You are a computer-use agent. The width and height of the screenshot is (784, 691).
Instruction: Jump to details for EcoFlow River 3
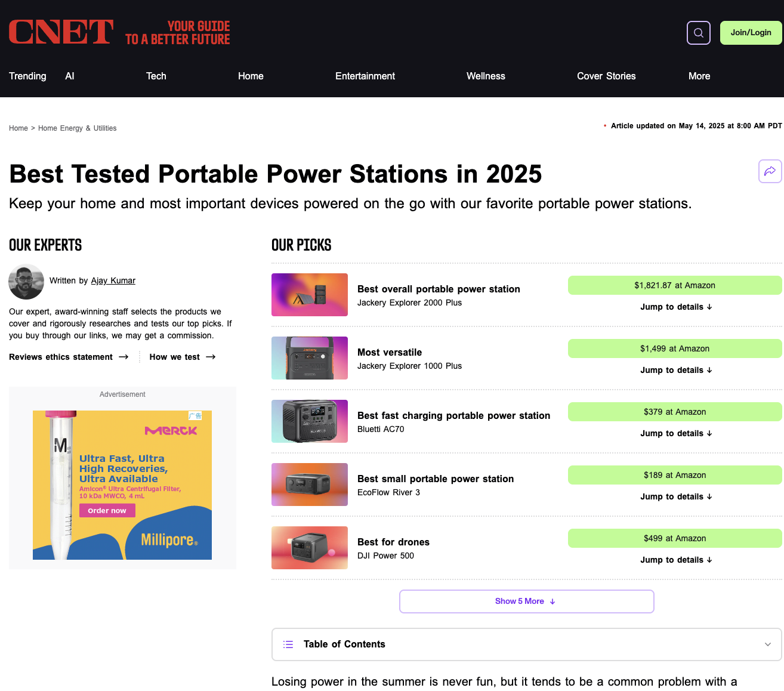pyautogui.click(x=676, y=496)
